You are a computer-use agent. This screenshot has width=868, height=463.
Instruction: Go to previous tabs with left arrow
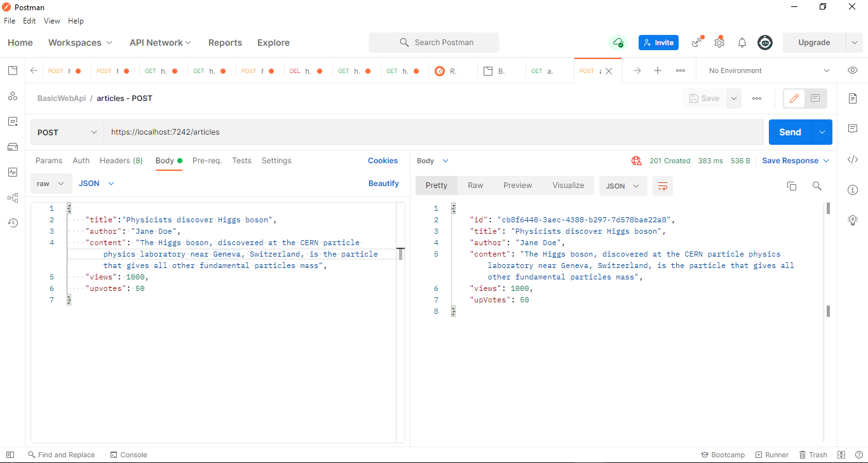coord(34,70)
